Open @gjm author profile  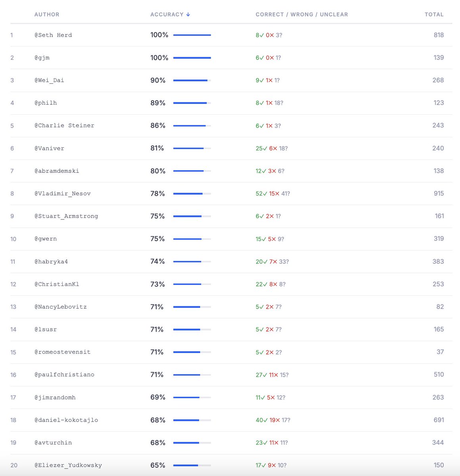(42, 58)
